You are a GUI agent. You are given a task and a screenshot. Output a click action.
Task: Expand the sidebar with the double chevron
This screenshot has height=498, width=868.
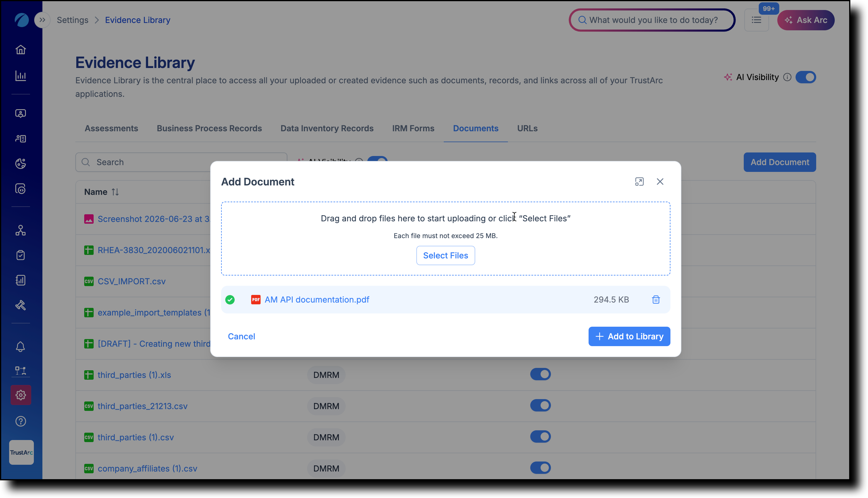coord(42,20)
